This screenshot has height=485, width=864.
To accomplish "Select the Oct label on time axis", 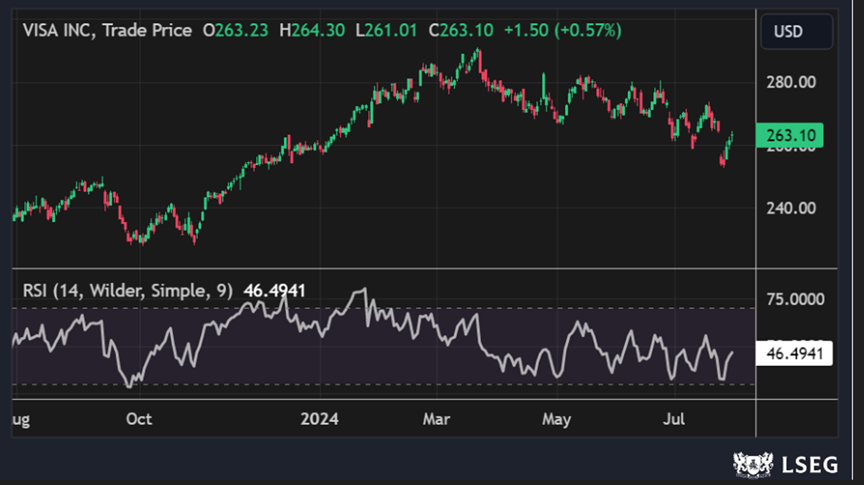I will tap(139, 419).
